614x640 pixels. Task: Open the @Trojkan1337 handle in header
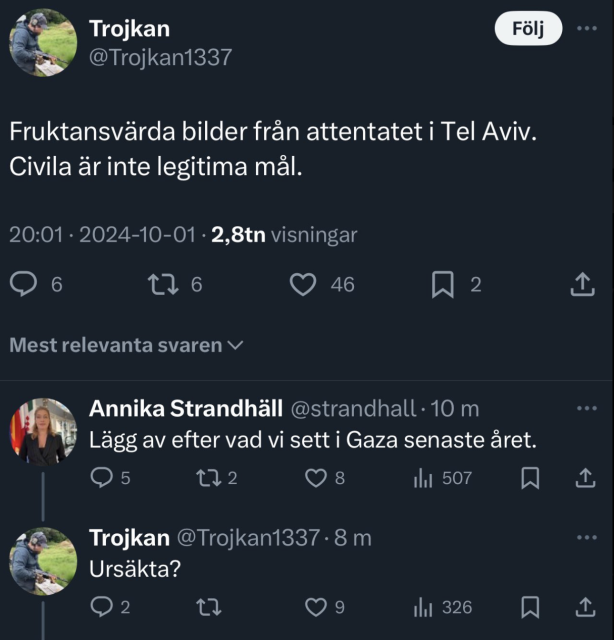(x=160, y=57)
